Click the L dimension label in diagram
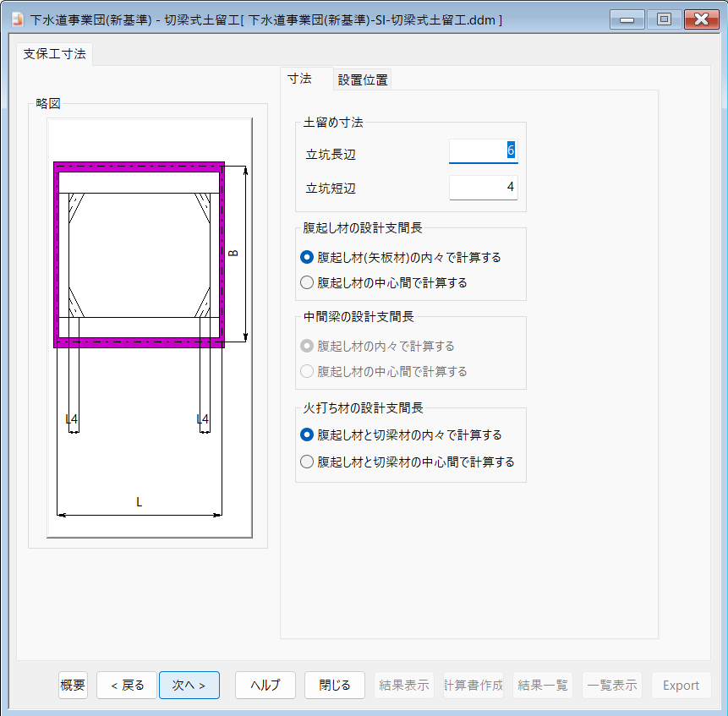This screenshot has height=716, width=728. (x=140, y=502)
